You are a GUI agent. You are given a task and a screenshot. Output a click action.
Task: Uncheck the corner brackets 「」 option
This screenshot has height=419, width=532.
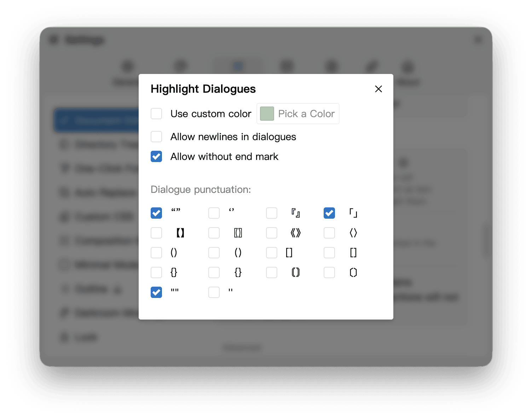[329, 213]
